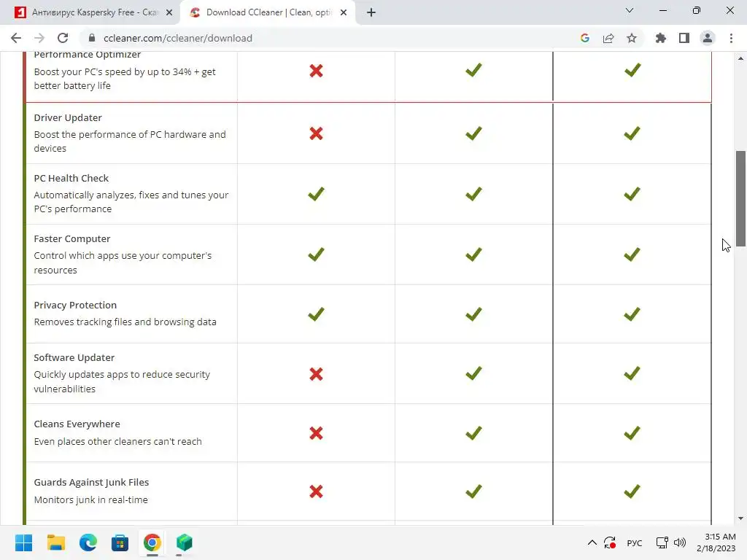Click red cross in Software Updater row
Viewport: 747px width, 560px height.
317,374
